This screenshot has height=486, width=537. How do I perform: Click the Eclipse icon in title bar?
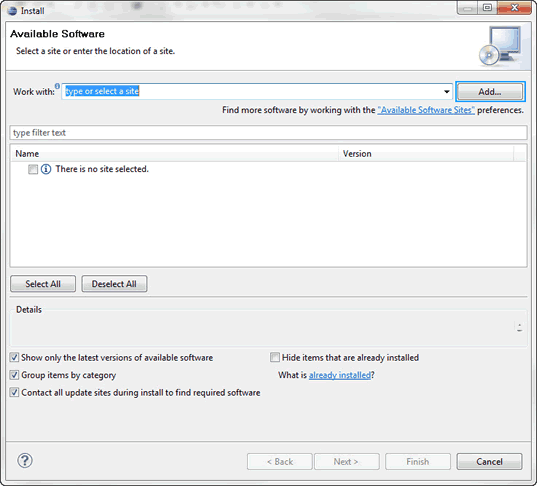[x=12, y=11]
